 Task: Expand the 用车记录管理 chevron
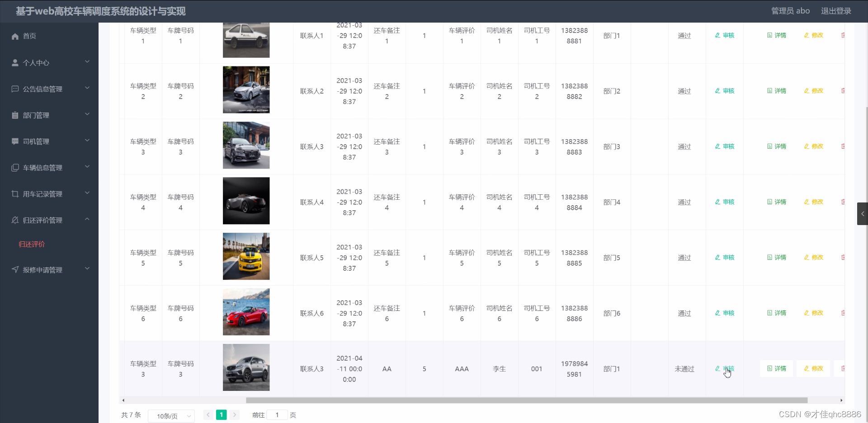pos(87,193)
